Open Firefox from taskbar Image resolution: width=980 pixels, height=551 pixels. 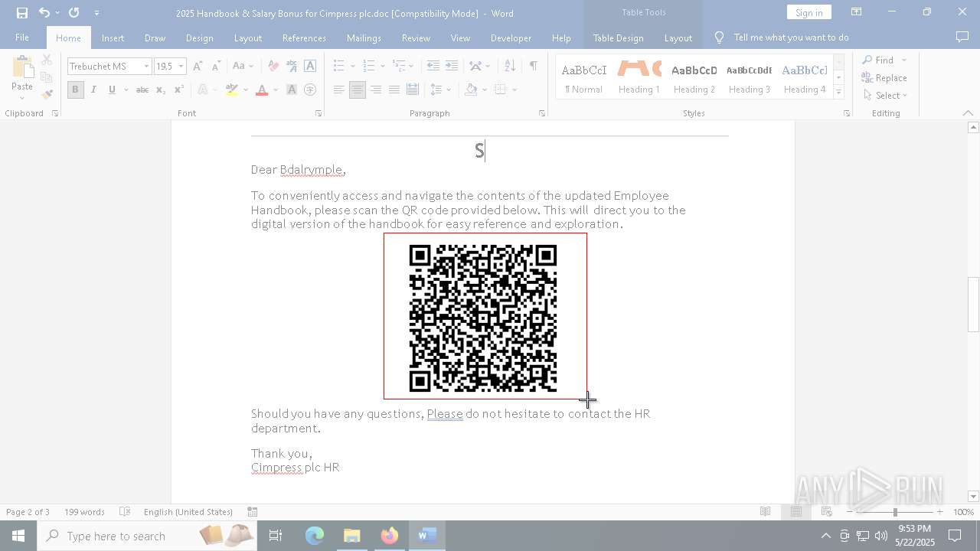tap(390, 536)
